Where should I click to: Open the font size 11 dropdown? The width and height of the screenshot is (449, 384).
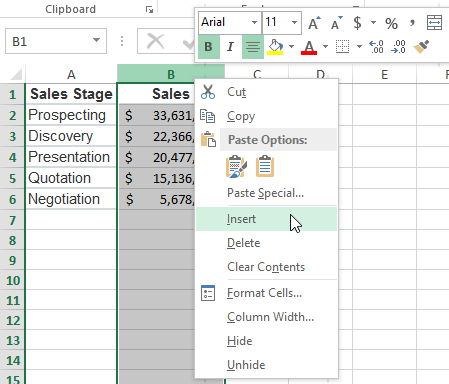click(x=294, y=23)
